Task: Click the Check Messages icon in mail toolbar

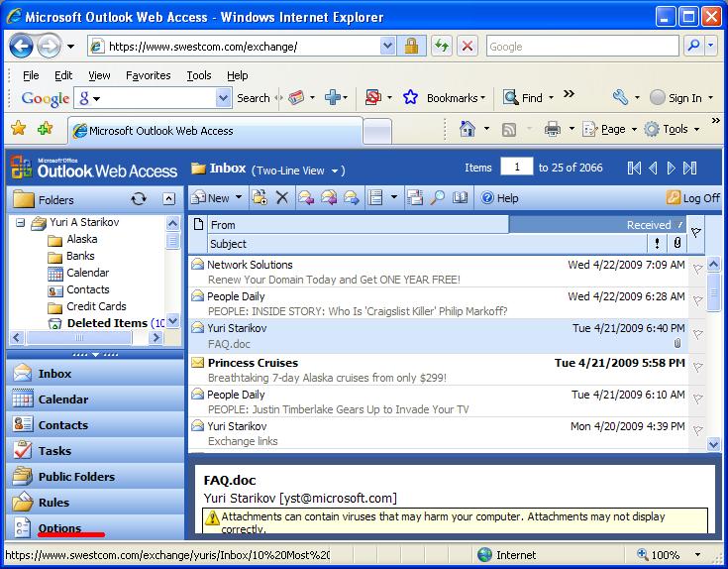Action: coord(415,198)
